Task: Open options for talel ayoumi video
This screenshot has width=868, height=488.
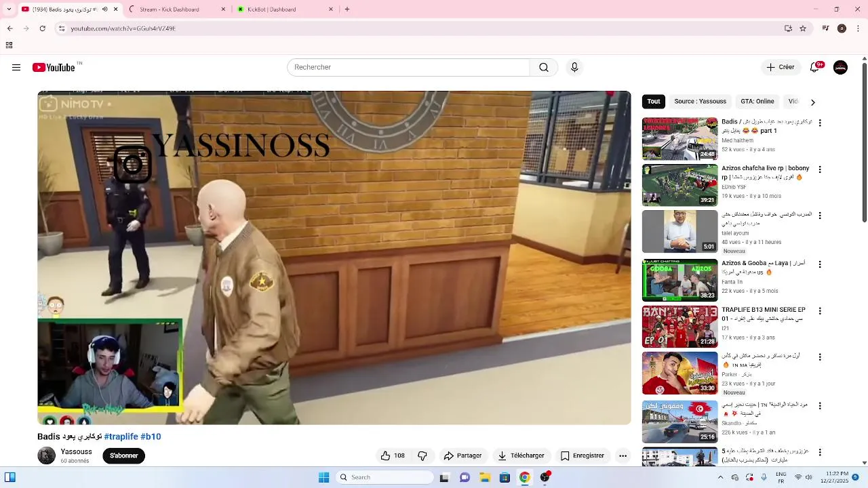Action: tap(820, 216)
